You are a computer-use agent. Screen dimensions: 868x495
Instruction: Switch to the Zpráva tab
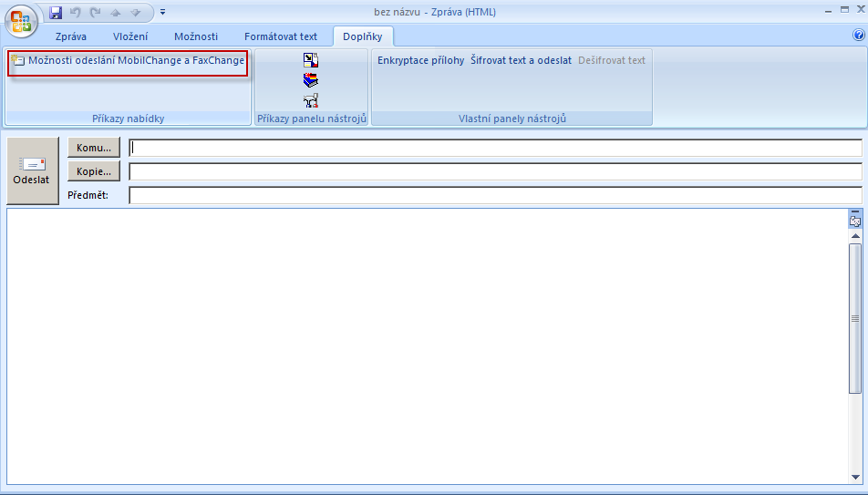[71, 36]
